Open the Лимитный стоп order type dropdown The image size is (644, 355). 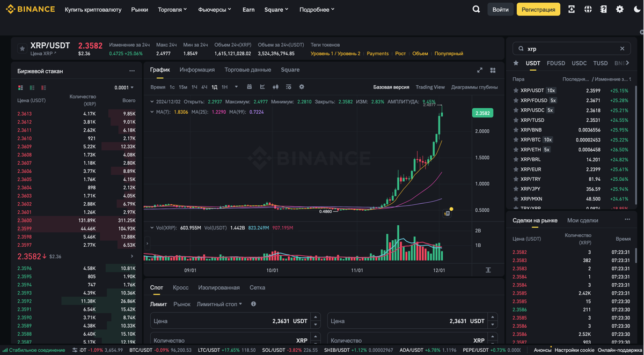[219, 304]
